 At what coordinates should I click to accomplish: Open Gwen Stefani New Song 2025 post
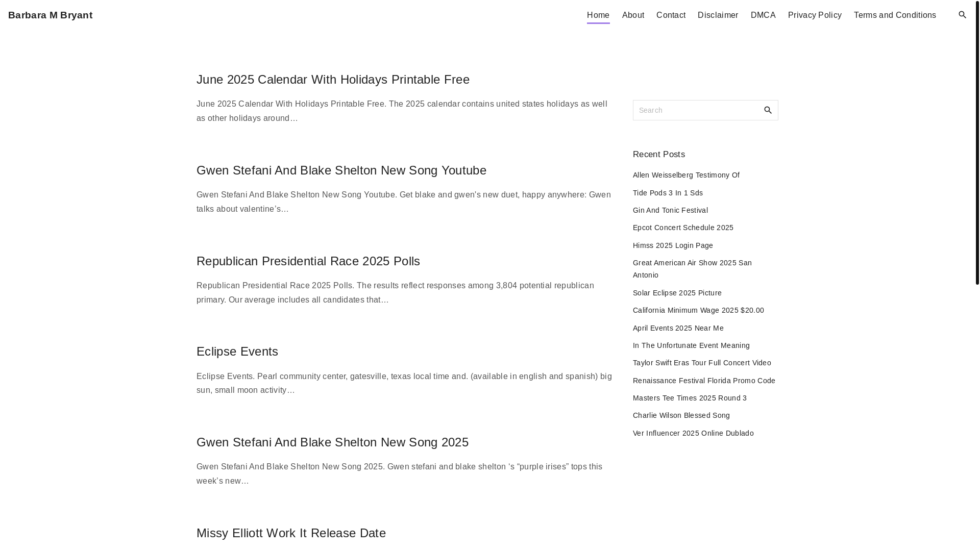click(332, 442)
